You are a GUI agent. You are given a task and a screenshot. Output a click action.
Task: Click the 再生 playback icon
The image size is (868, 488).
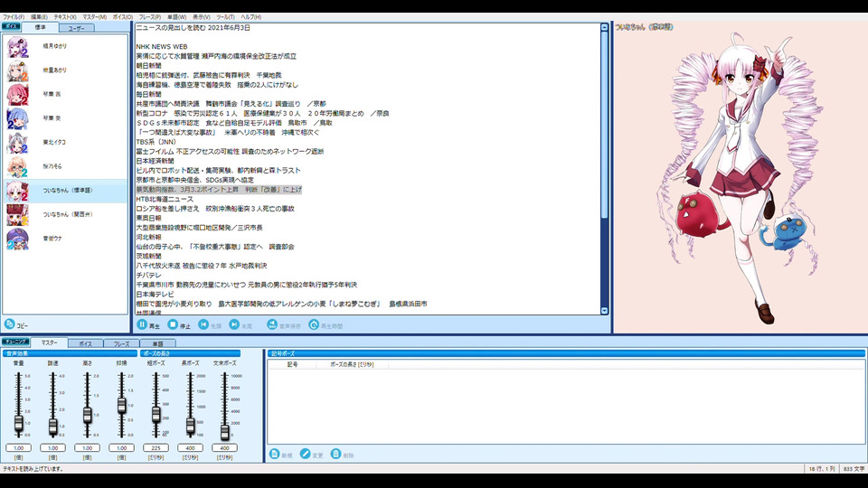tap(142, 324)
